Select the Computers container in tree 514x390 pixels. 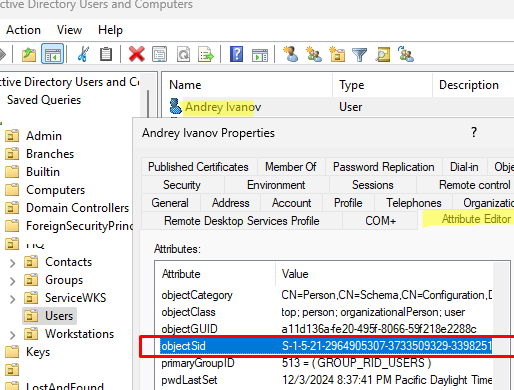coord(56,190)
